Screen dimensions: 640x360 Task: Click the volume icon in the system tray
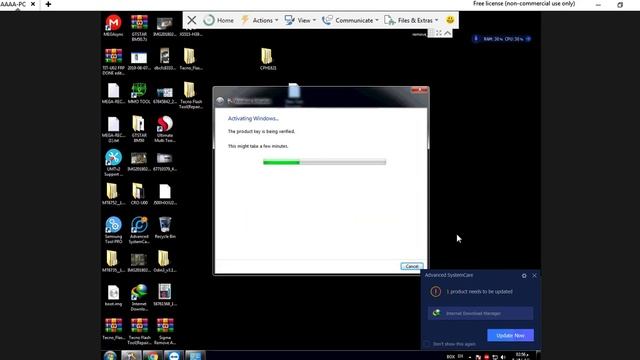(503, 357)
